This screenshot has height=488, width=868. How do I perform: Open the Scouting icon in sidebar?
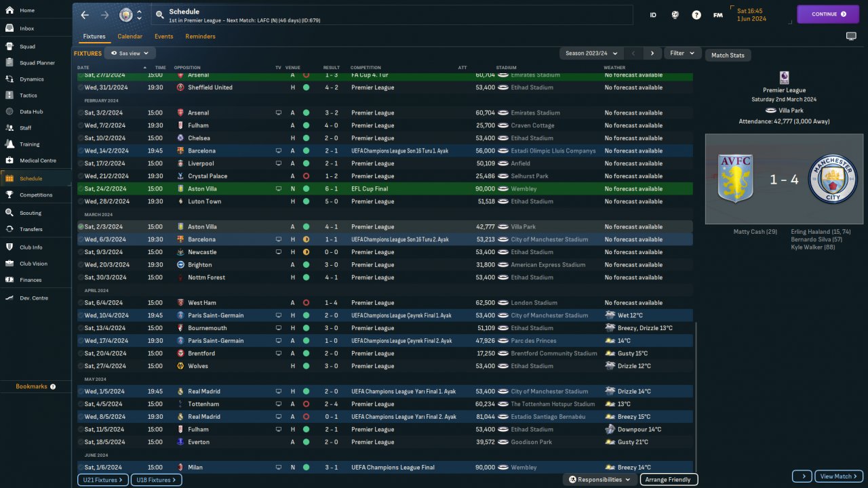click(x=9, y=213)
